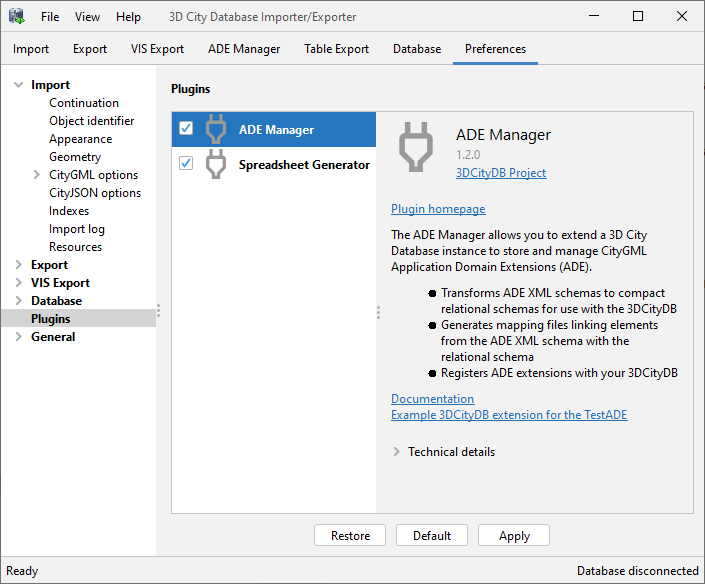The image size is (705, 584).
Task: Open the View menu
Action: pos(87,17)
